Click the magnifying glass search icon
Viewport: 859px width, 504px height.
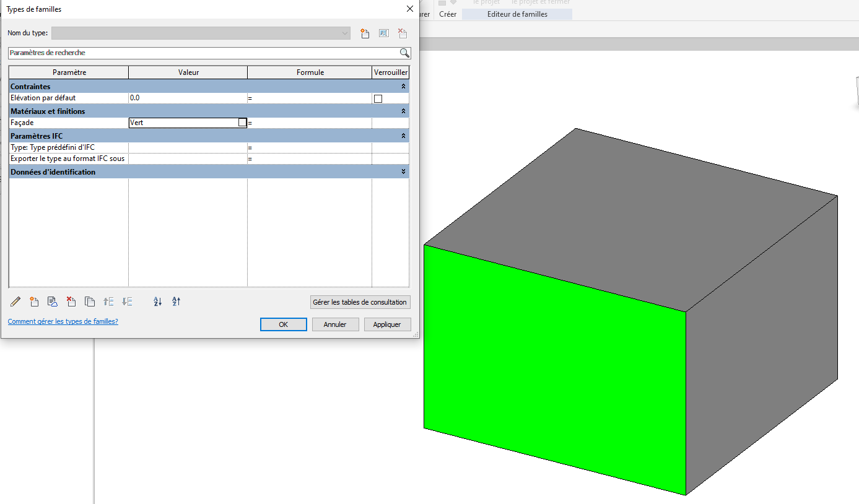pyautogui.click(x=404, y=53)
